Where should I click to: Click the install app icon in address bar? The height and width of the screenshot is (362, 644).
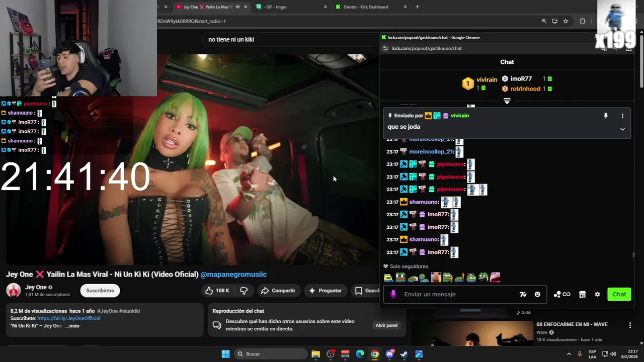click(x=555, y=21)
